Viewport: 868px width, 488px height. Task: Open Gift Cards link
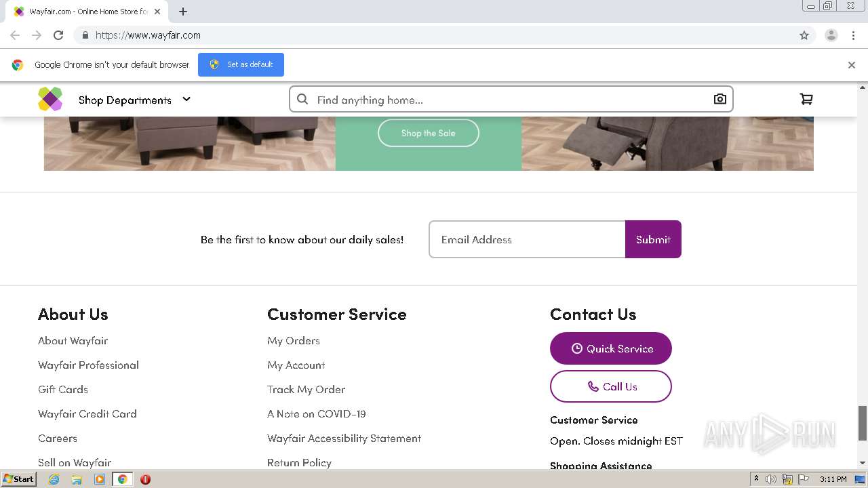(63, 389)
